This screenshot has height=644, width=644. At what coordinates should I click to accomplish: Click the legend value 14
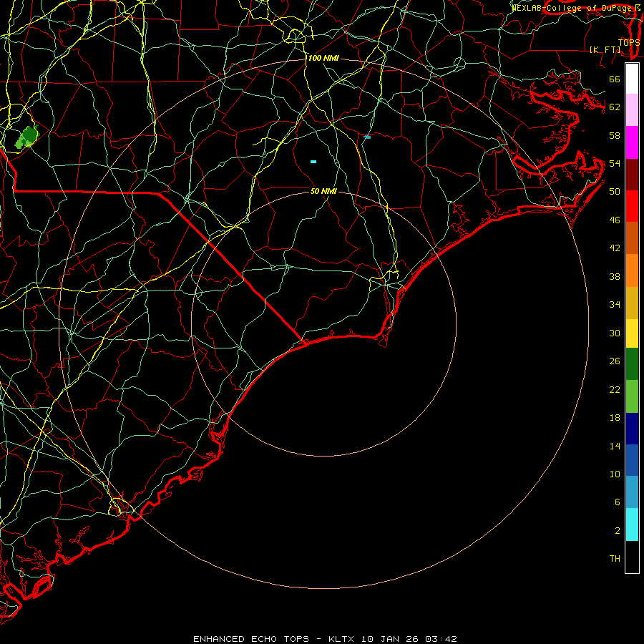tap(615, 446)
